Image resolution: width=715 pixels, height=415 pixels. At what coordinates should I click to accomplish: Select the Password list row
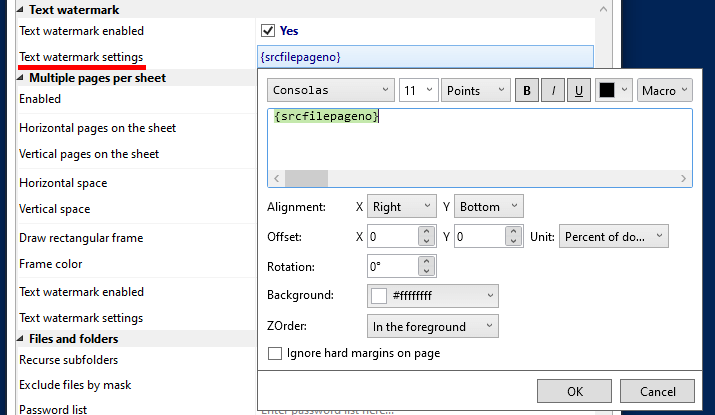[136, 409]
